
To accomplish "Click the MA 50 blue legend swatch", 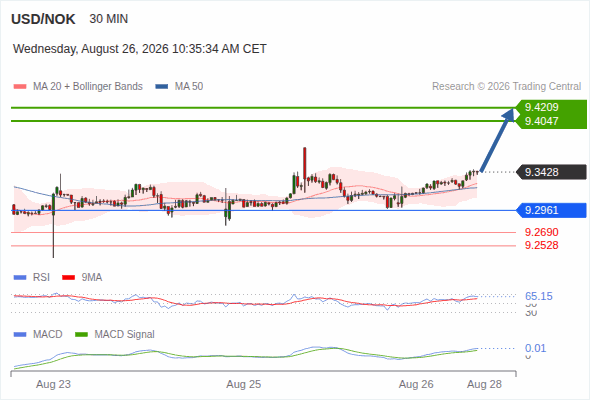I will click(162, 87).
